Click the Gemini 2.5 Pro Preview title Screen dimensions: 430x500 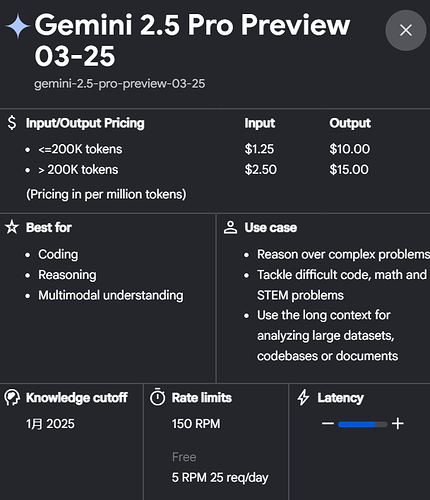192,40
